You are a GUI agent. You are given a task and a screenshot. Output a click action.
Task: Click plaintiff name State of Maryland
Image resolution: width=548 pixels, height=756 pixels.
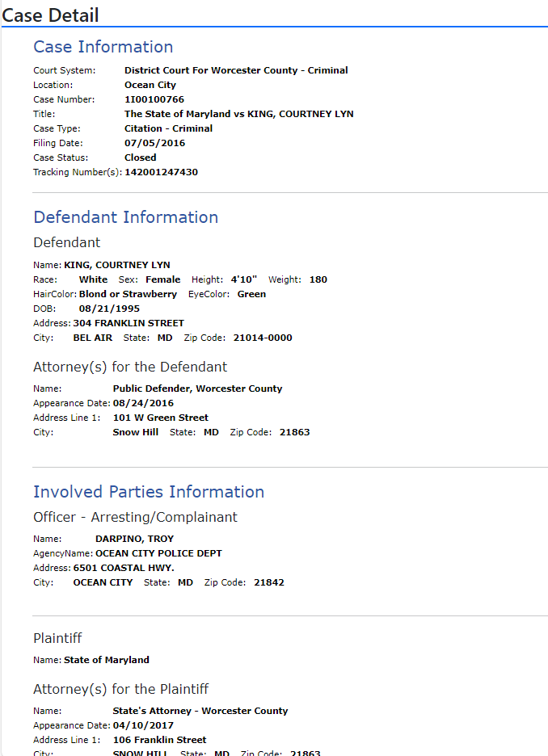tap(107, 660)
